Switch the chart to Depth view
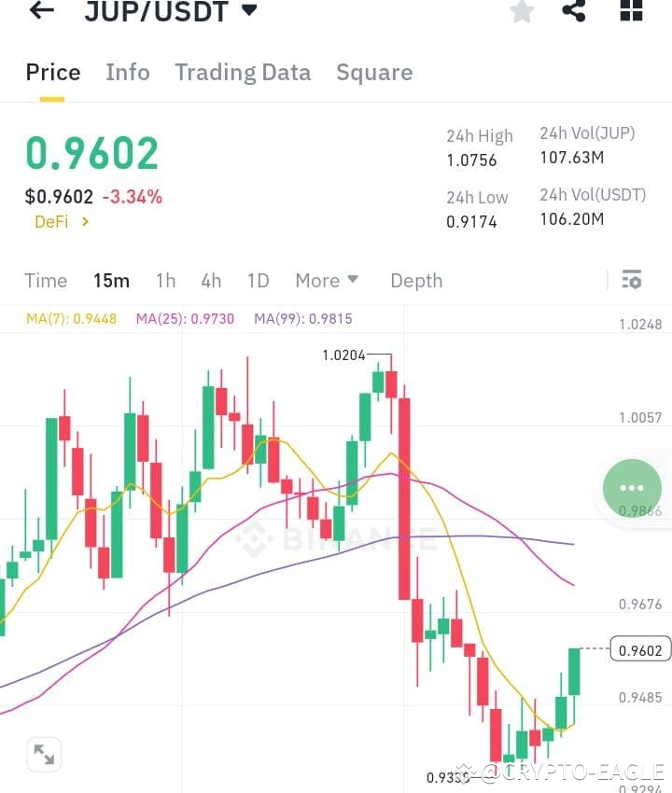Screen dimensions: 672x793 coord(416,280)
